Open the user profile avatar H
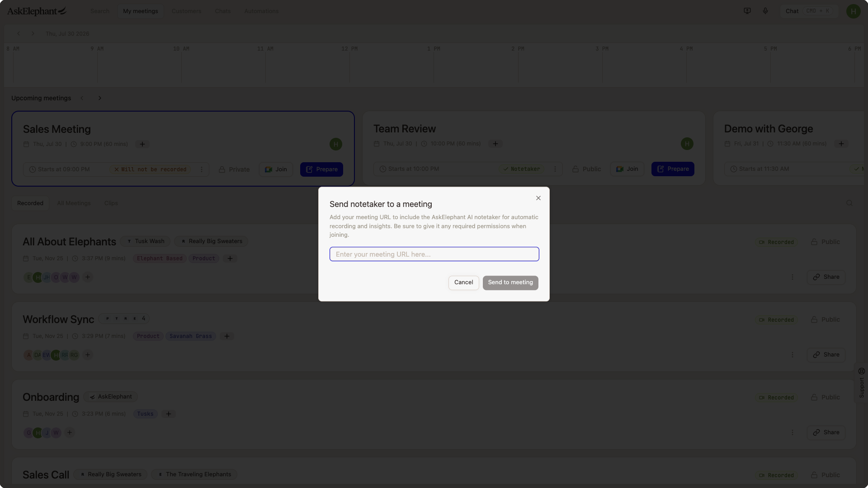 853,11
